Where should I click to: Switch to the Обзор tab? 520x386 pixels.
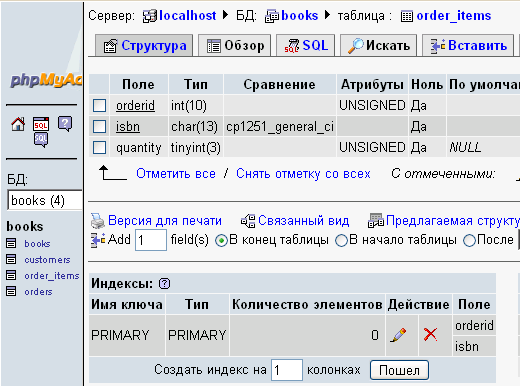234,46
